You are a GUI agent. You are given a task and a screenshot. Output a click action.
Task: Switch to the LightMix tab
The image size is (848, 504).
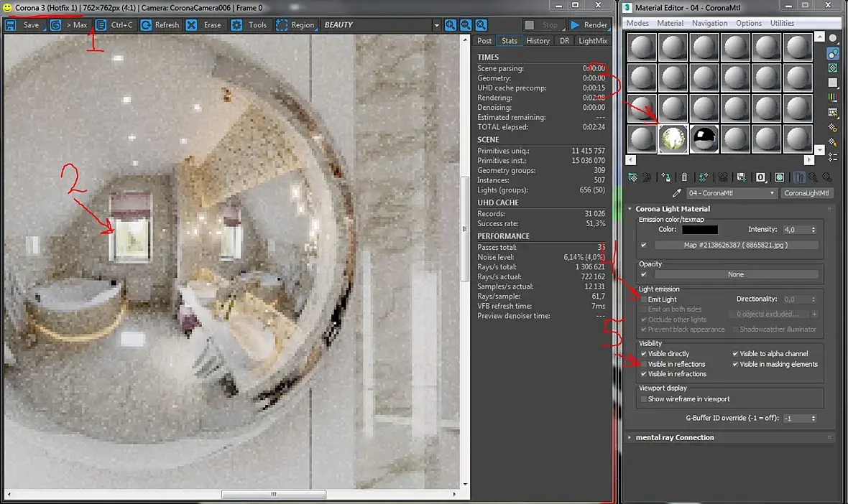click(x=592, y=41)
